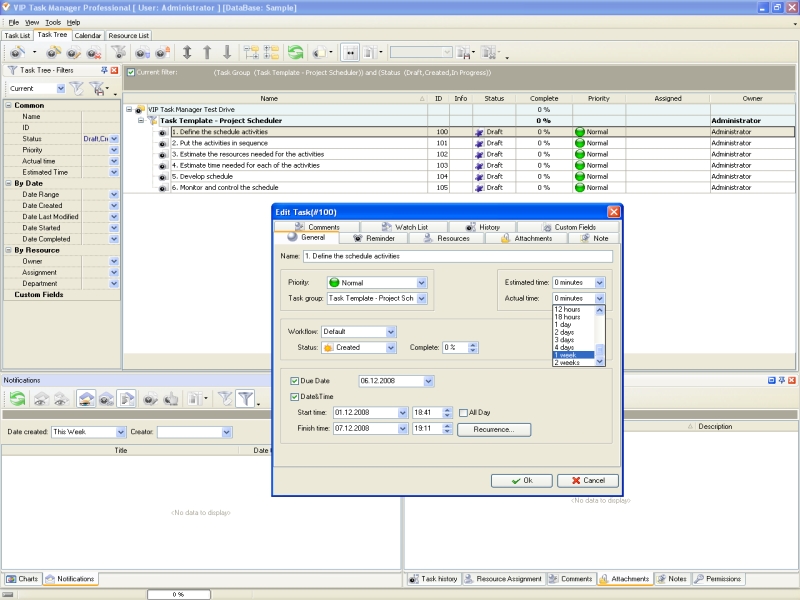
Task: Click scroll-down arrow in Actual time list
Action: coord(600,362)
